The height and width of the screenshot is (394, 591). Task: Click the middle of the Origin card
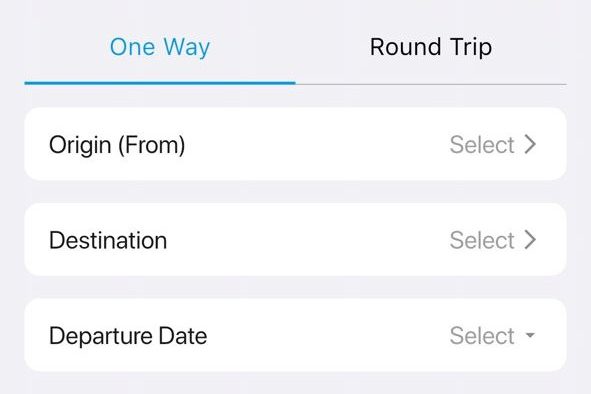pyautogui.click(x=296, y=144)
